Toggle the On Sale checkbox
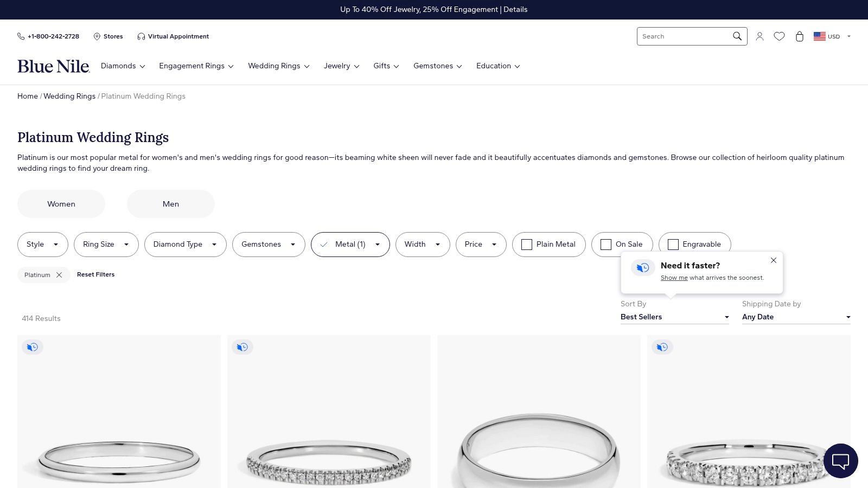The width and height of the screenshot is (868, 488). 606,245
